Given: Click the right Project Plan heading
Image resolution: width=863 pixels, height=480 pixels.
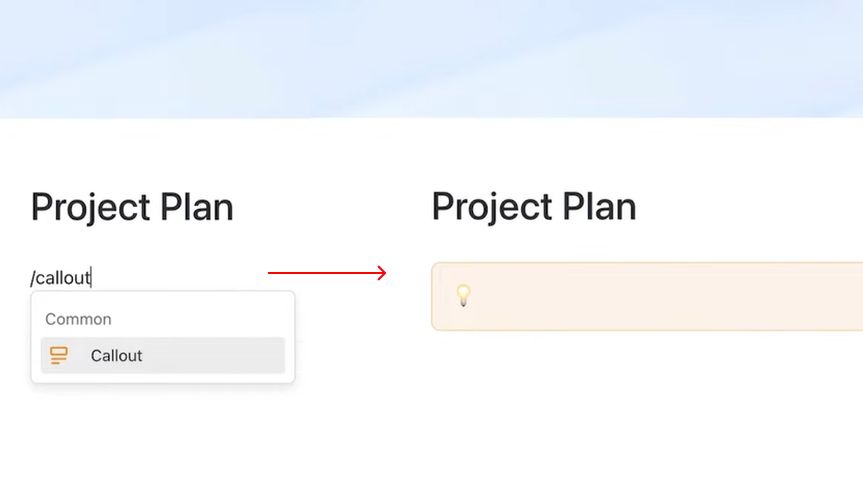Looking at the screenshot, I should 534,206.
